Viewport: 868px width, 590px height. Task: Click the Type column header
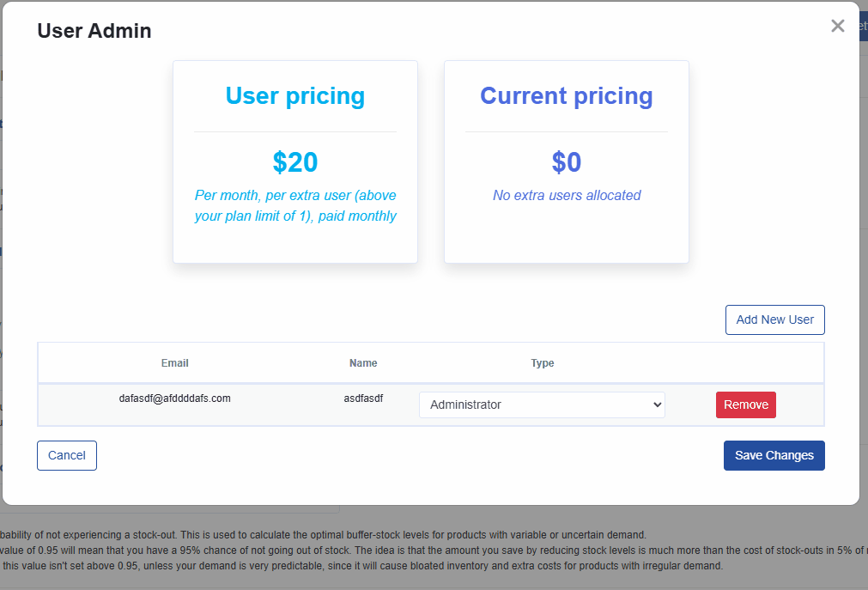pyautogui.click(x=542, y=362)
